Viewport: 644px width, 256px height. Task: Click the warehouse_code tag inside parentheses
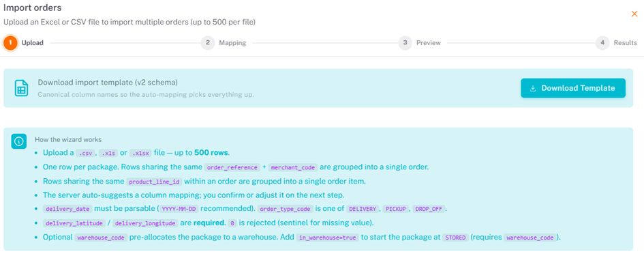530,238
